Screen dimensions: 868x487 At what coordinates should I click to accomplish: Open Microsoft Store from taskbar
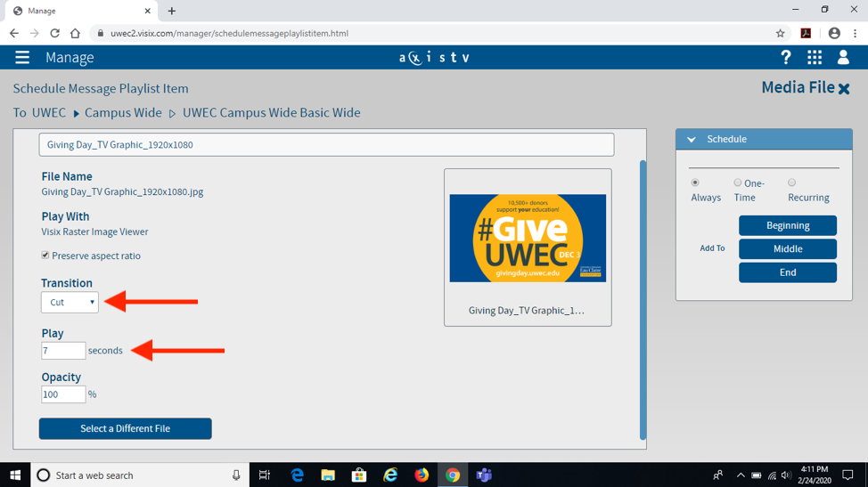[359, 475]
